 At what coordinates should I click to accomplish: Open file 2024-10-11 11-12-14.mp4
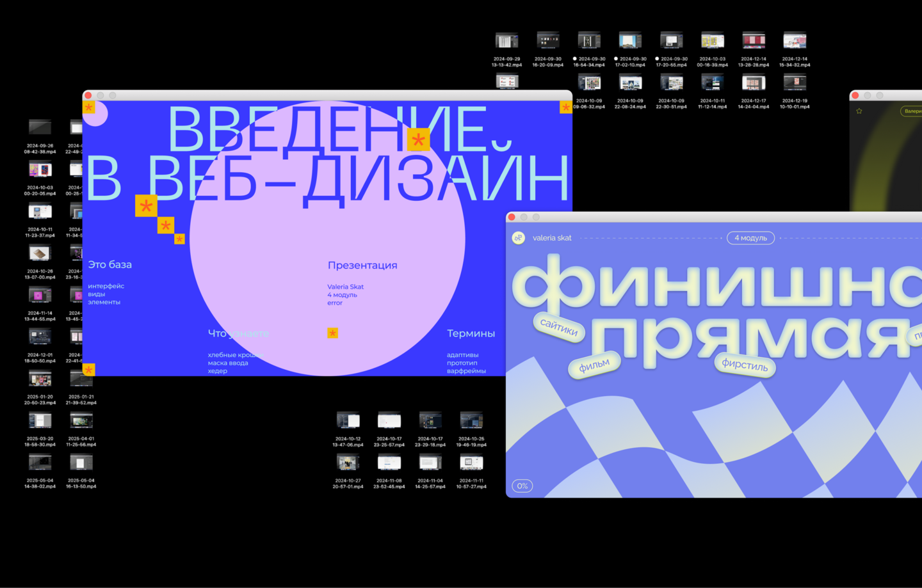point(712,91)
